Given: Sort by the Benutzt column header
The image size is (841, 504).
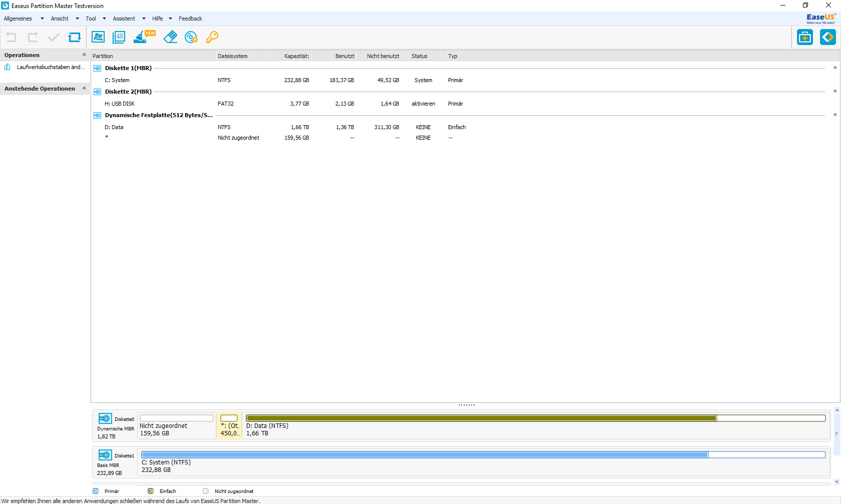Looking at the screenshot, I should pos(333,56).
